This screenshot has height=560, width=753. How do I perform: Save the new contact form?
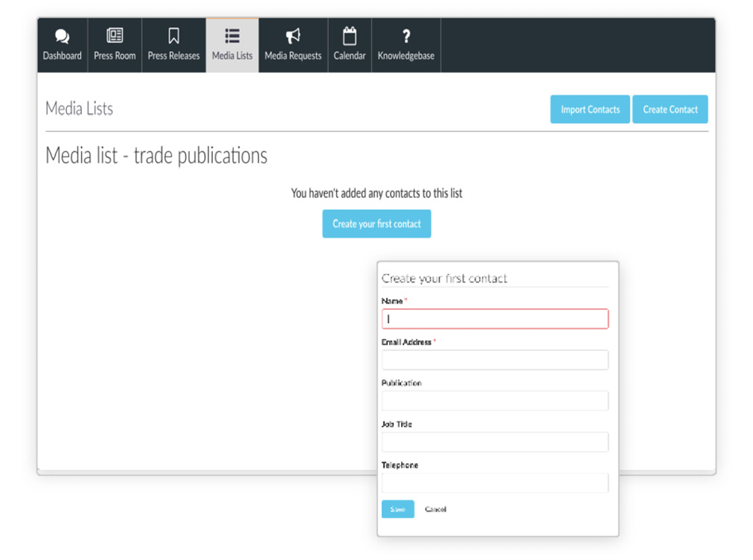(x=398, y=509)
